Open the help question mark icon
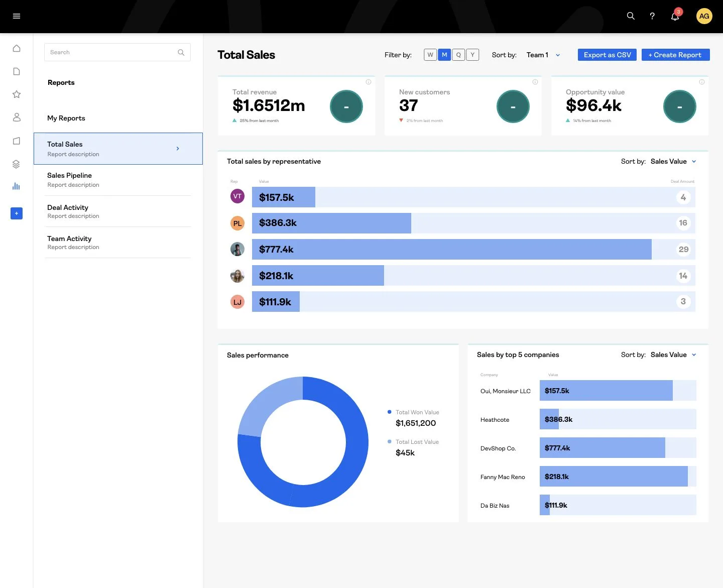The height and width of the screenshot is (588, 723). pos(652,16)
